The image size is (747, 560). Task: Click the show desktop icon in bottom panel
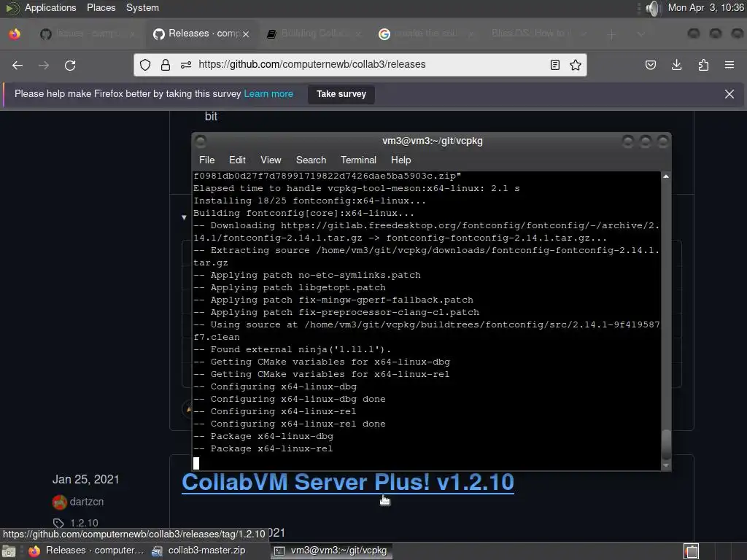(x=9, y=551)
